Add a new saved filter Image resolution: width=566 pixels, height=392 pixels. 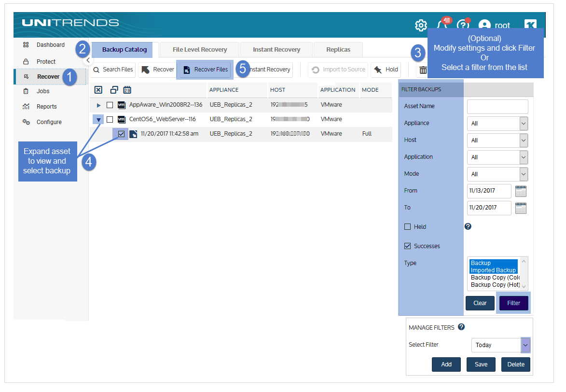(x=446, y=364)
